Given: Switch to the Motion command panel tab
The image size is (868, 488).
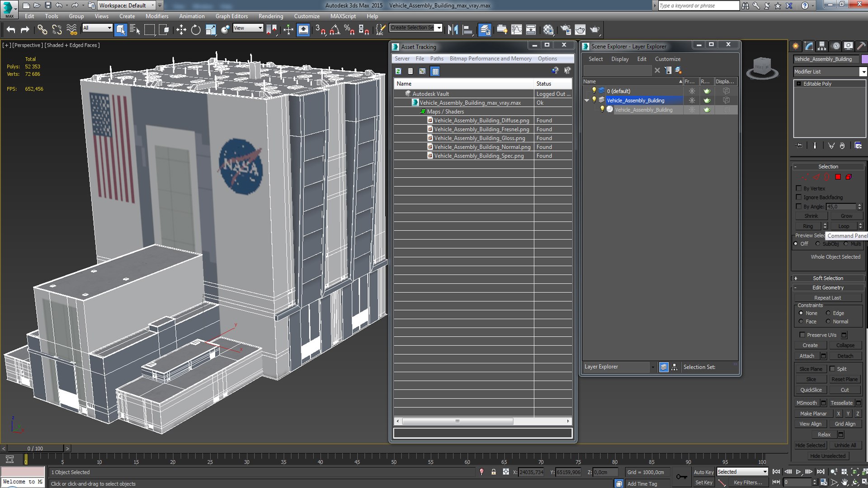Looking at the screenshot, I should click(x=835, y=46).
